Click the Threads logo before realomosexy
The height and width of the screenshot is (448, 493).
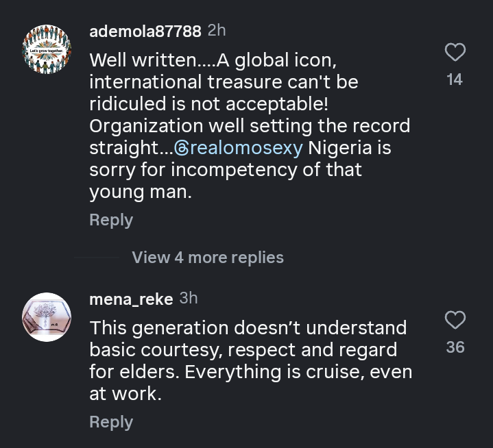182,148
